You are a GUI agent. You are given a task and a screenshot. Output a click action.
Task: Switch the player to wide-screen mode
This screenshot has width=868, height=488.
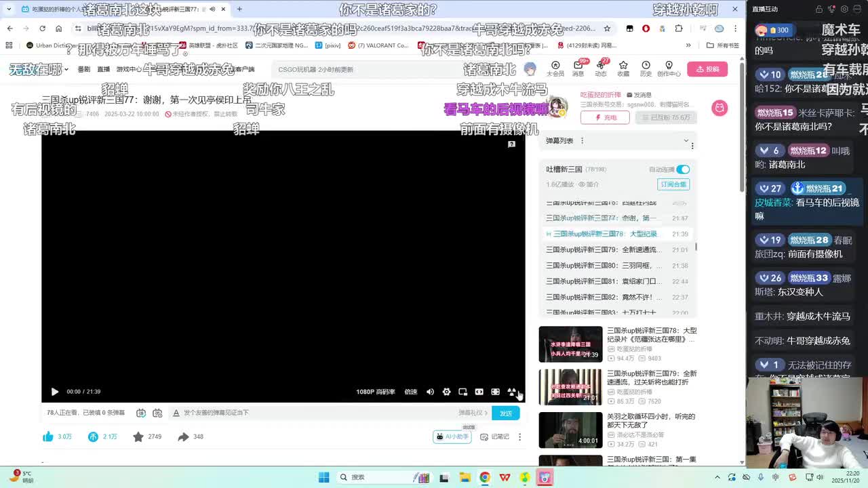479,392
